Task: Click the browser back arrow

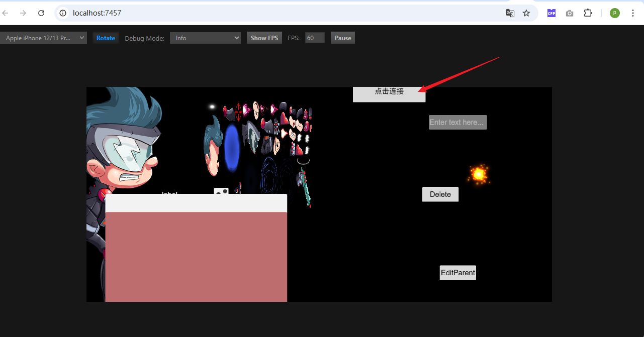Action: click(6, 13)
